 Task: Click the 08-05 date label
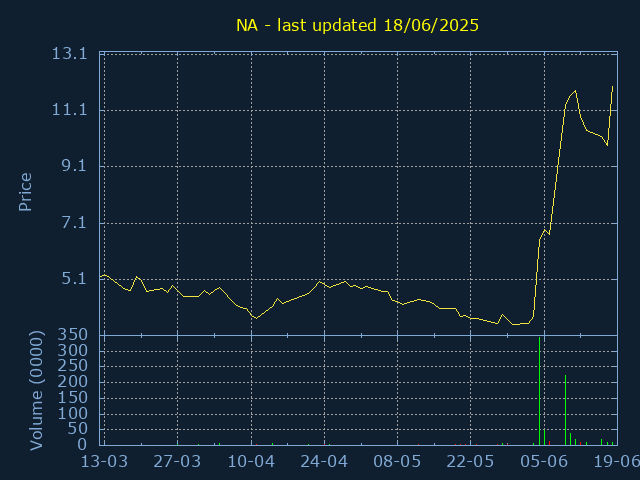pos(397,462)
